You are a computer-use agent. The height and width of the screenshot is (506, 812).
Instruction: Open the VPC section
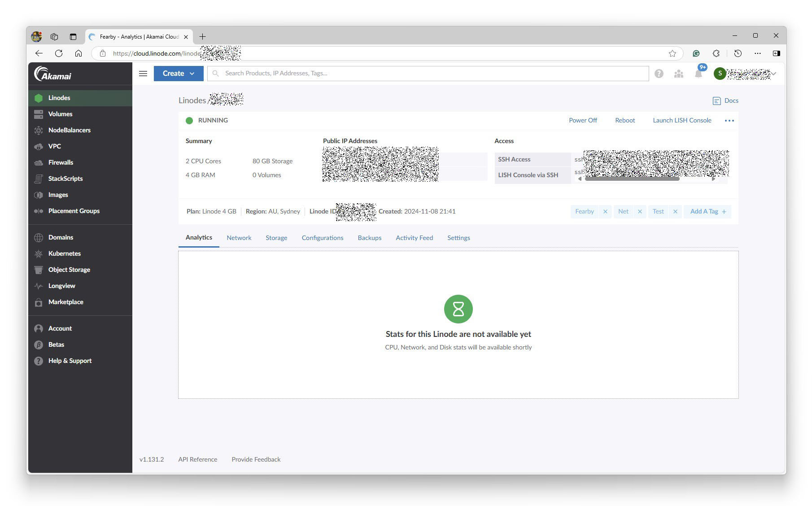80,146
